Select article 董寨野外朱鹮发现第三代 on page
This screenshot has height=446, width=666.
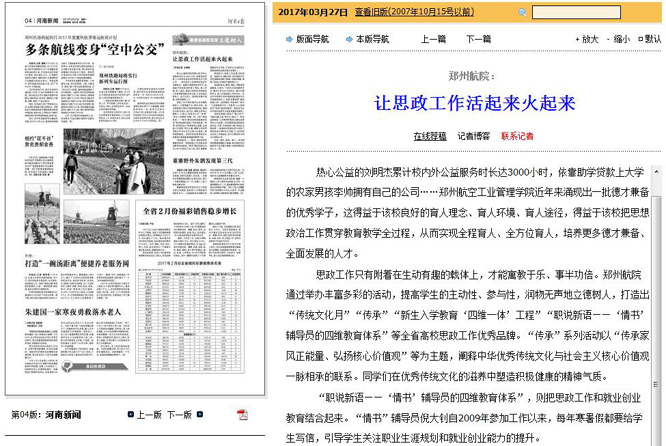pos(202,161)
